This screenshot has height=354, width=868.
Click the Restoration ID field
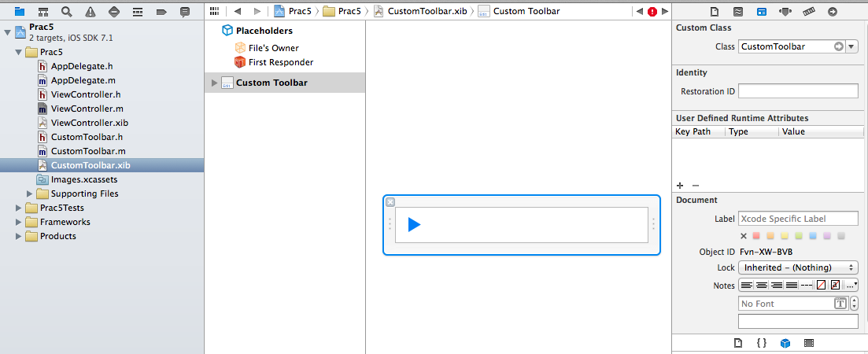(798, 91)
